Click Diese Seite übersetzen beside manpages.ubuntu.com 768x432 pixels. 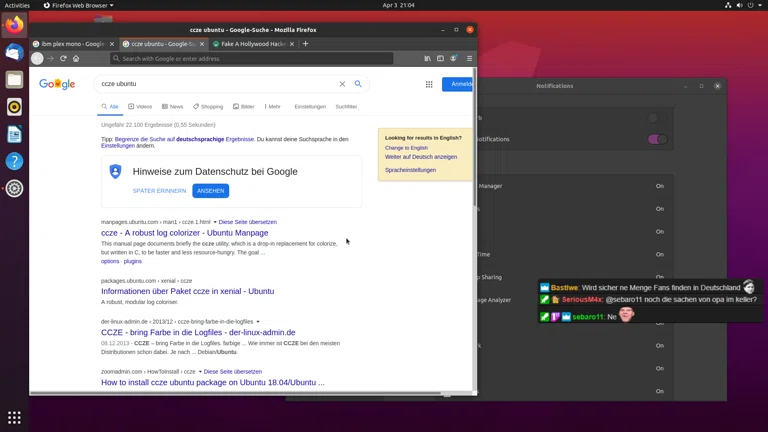(247, 222)
